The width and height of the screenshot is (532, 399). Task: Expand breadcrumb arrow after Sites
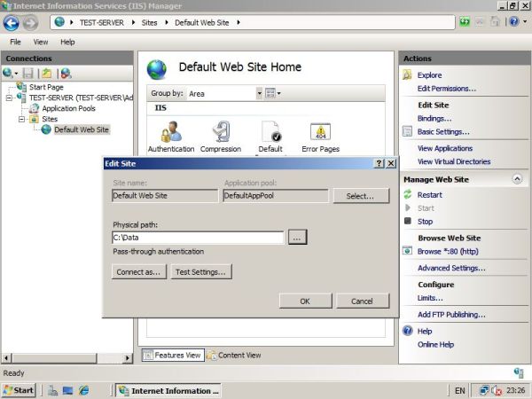click(167, 22)
